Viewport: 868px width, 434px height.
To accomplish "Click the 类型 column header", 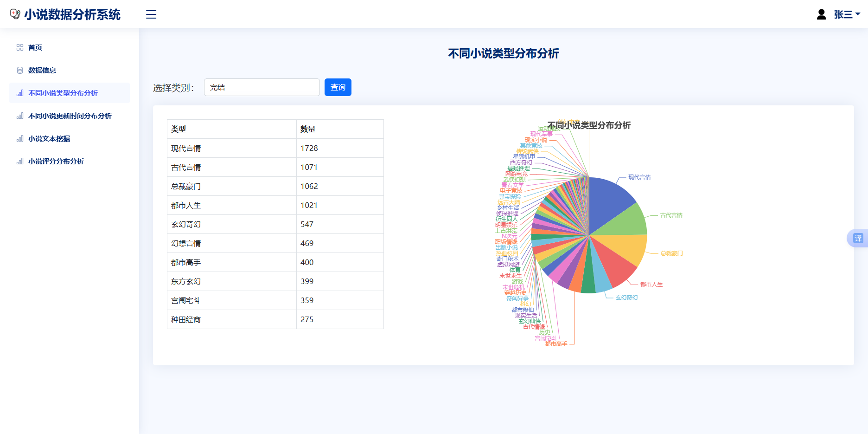I will [232, 129].
